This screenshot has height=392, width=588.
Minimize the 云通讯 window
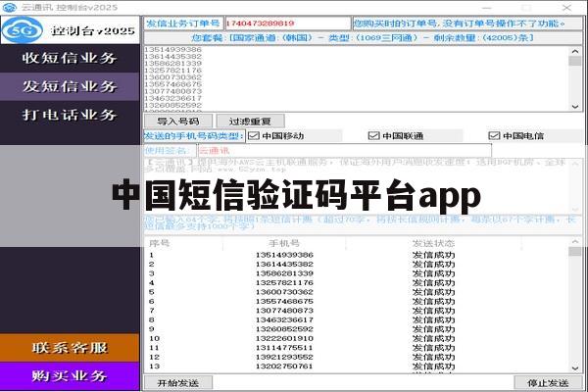(x=487, y=8)
